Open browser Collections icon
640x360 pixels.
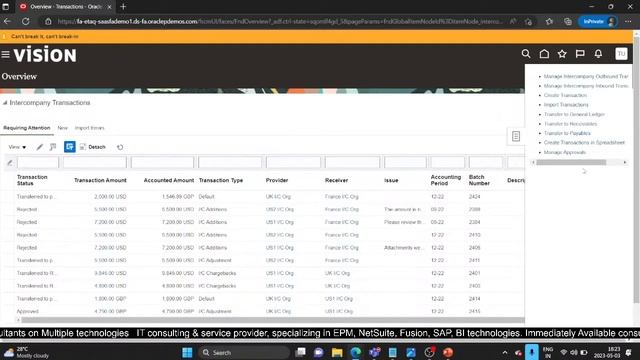568,21
